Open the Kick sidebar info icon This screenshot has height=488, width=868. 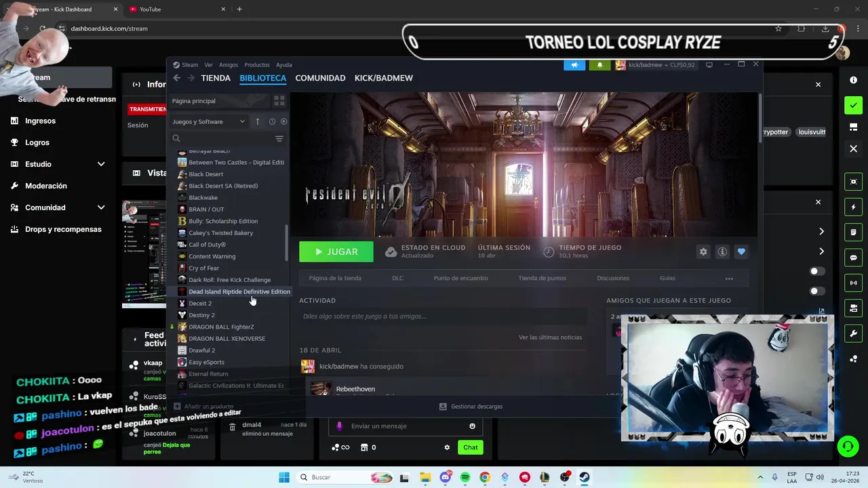point(854,80)
